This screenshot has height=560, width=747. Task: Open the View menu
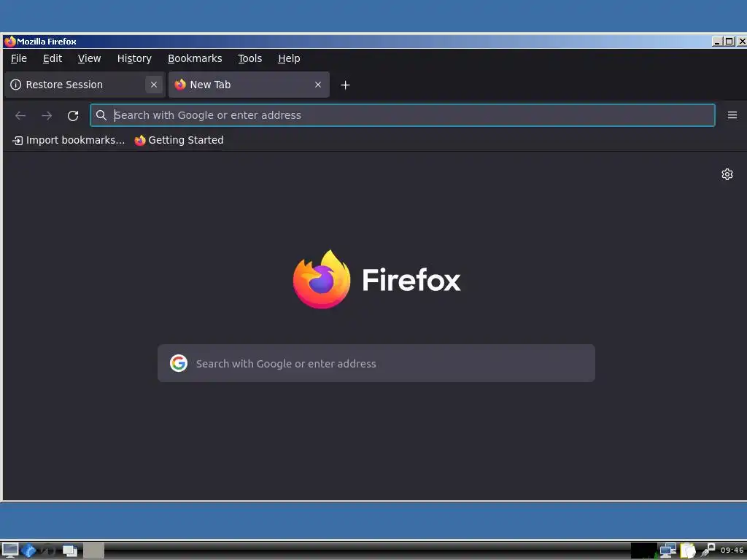(89, 58)
